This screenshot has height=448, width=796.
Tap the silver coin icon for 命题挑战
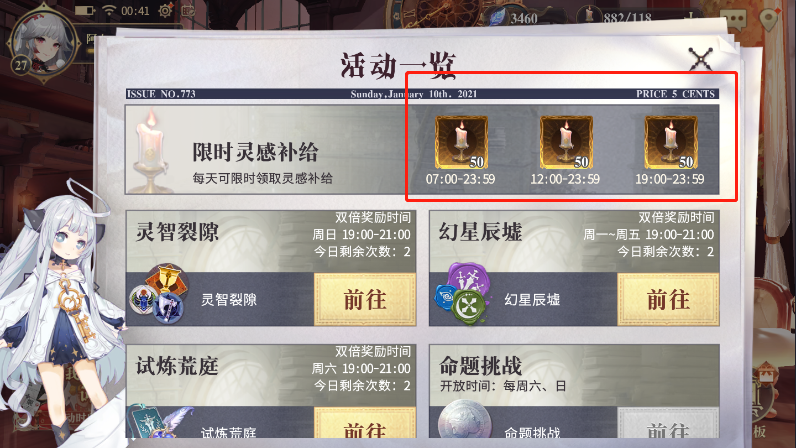click(x=465, y=420)
